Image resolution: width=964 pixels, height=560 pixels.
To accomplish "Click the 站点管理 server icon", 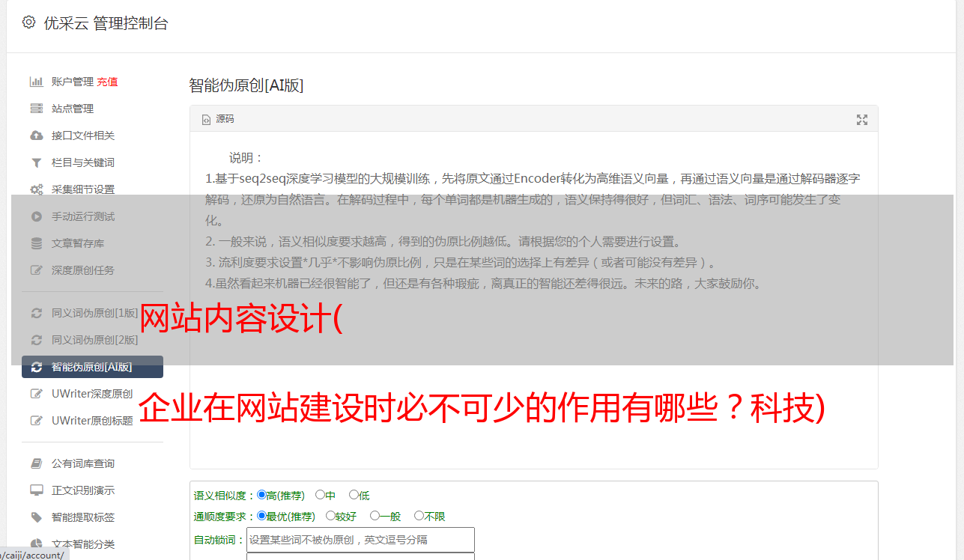I will [x=36, y=109].
